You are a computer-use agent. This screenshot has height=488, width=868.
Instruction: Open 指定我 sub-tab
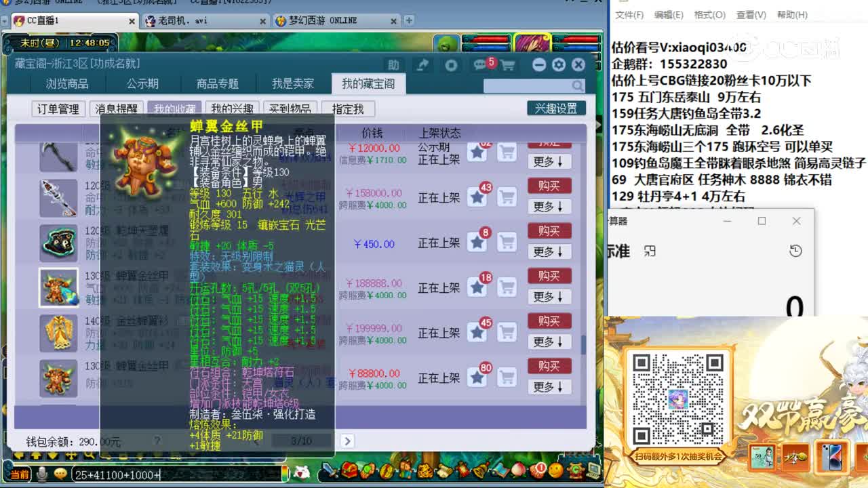[x=348, y=108]
